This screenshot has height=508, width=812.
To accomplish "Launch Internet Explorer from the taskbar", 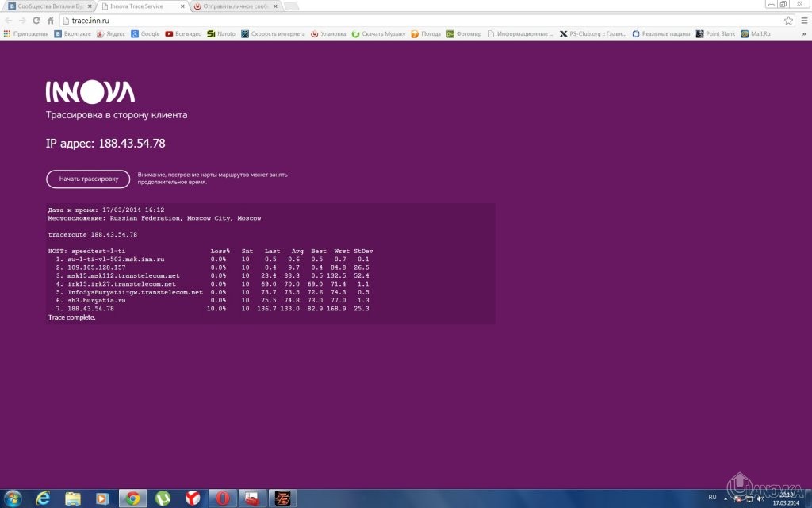I will pyautogui.click(x=43, y=498).
